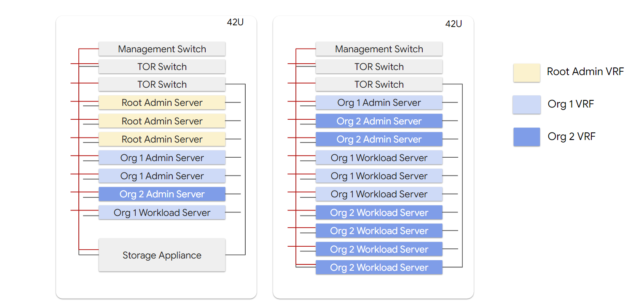This screenshot has width=644, height=307.
Task: Click the first Org 2 Admin Server in right rack
Action: point(378,121)
